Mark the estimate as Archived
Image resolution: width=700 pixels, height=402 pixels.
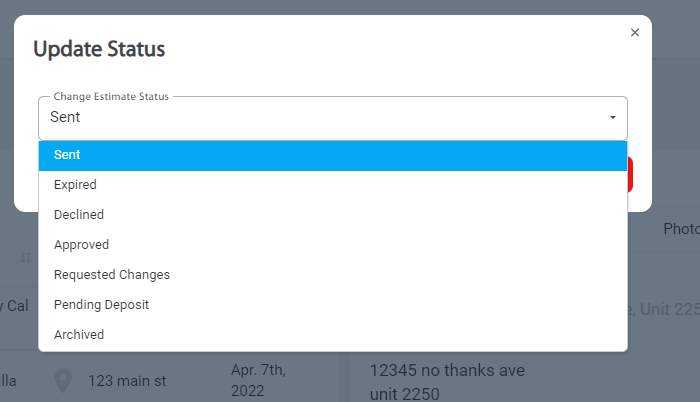(x=333, y=335)
